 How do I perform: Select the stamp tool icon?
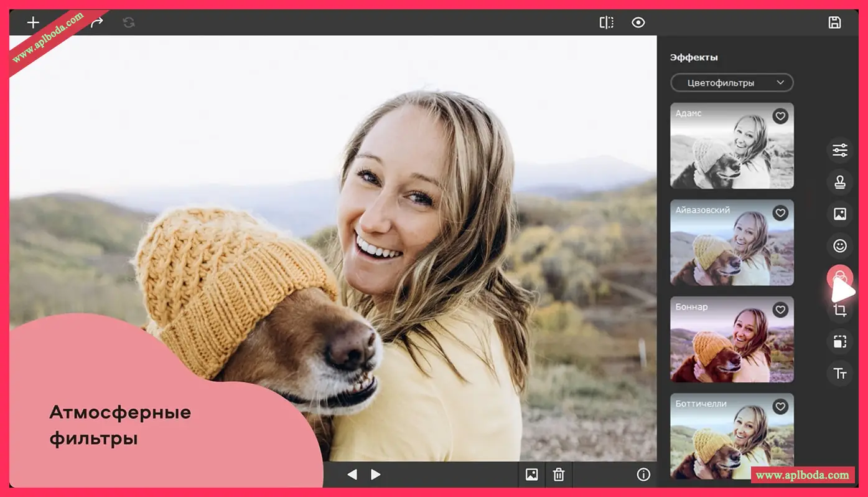click(840, 182)
